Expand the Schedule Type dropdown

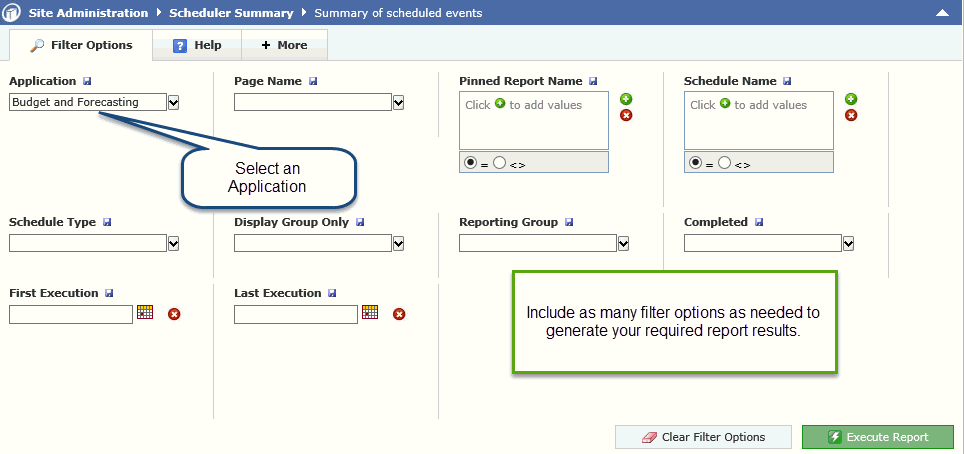174,243
